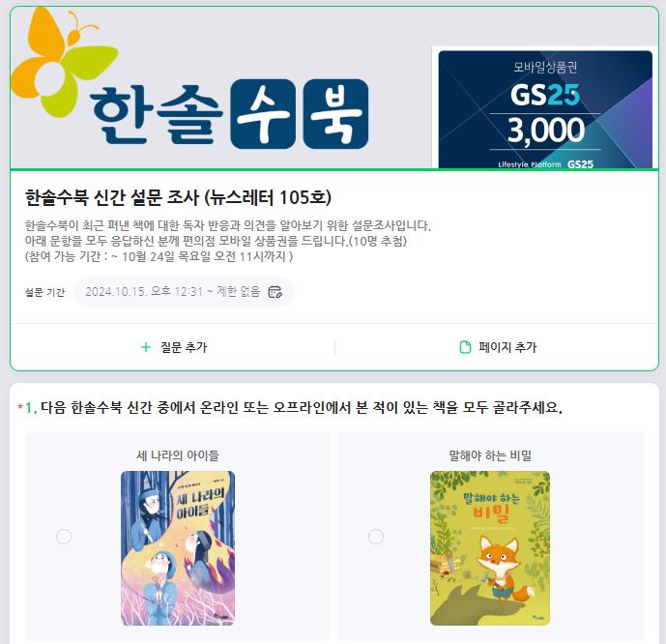The image size is (666, 644).
Task: Select the radio button for 세 나라의 아이들
Action: coord(64,537)
